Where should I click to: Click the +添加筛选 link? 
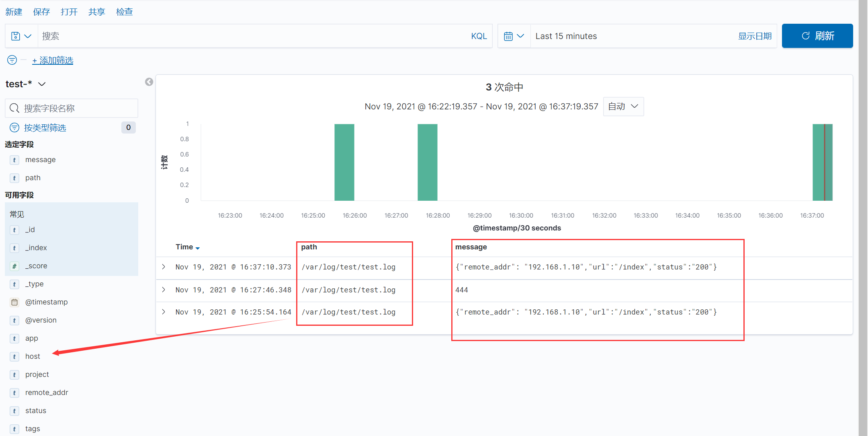click(53, 60)
